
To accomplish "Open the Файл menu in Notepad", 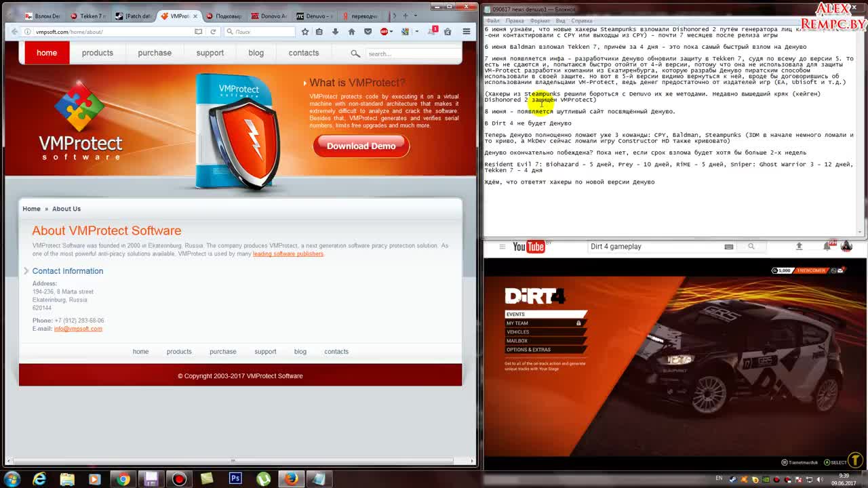I will pyautogui.click(x=493, y=21).
